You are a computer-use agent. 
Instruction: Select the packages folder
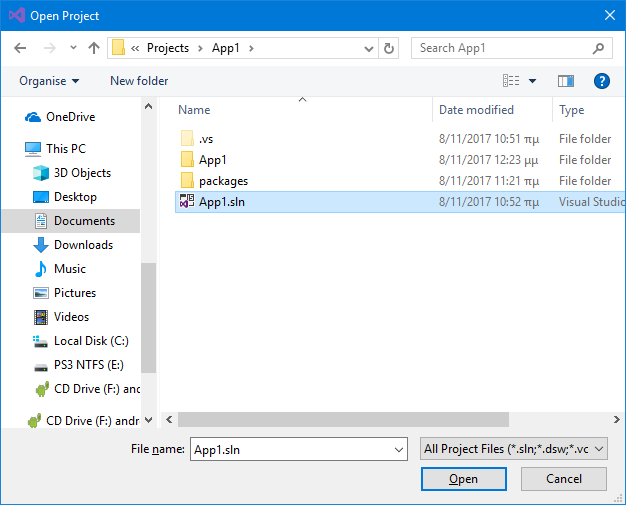tap(223, 181)
